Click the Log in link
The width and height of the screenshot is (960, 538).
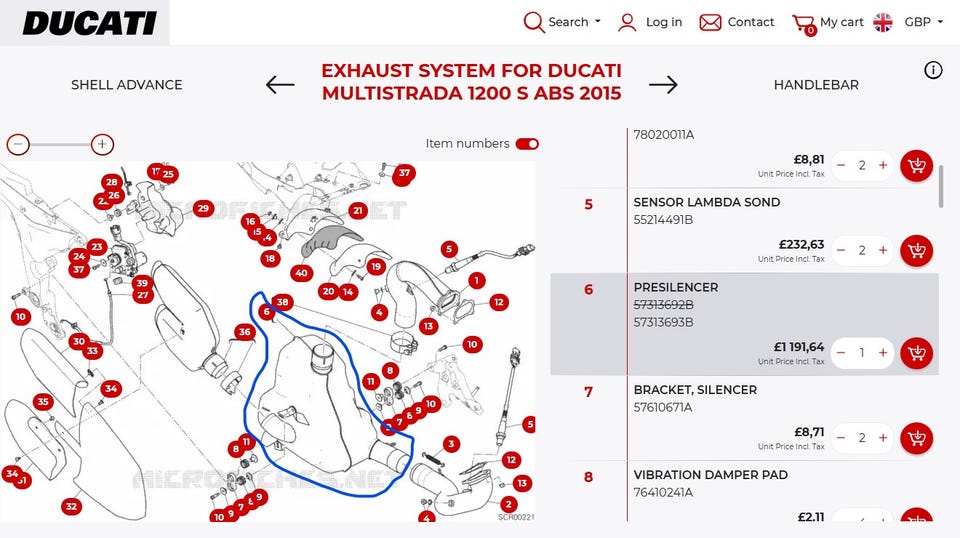point(664,22)
